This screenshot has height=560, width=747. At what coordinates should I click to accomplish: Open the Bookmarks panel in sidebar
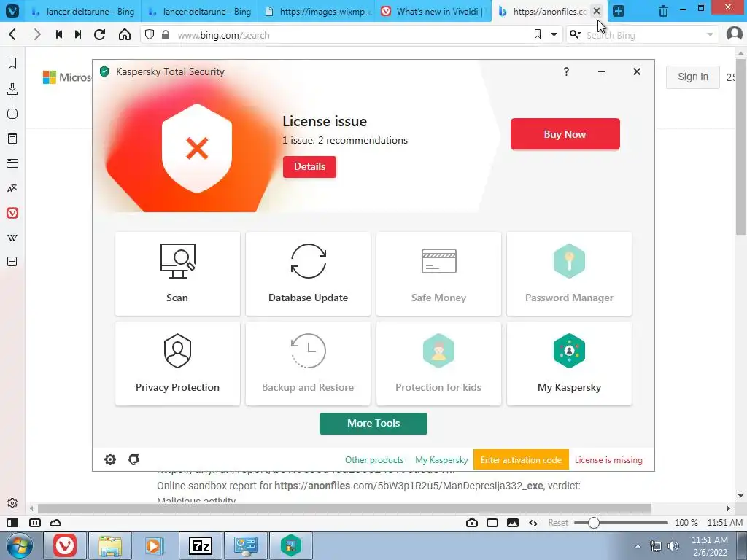coord(12,63)
